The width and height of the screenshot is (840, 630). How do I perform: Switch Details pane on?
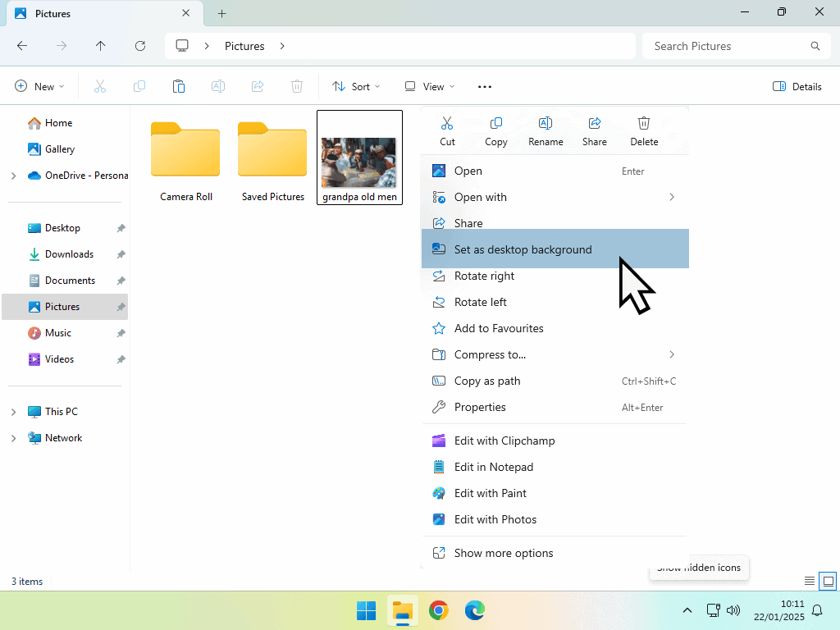[796, 86]
